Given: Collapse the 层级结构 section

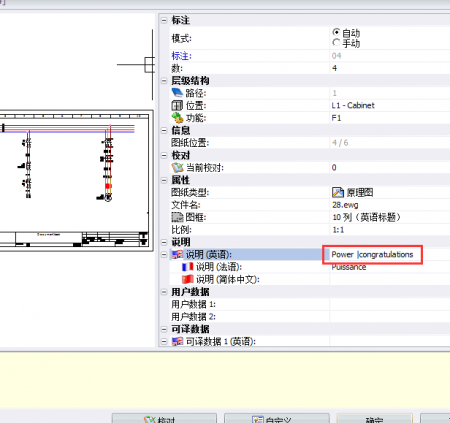Looking at the screenshot, I should [164, 81].
